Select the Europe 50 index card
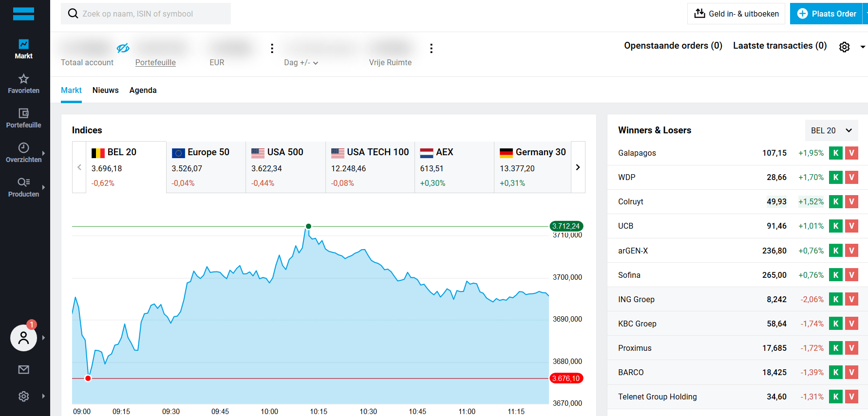 click(x=206, y=167)
